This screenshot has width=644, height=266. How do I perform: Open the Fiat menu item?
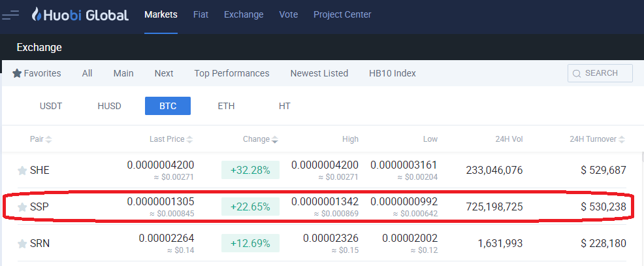[201, 14]
